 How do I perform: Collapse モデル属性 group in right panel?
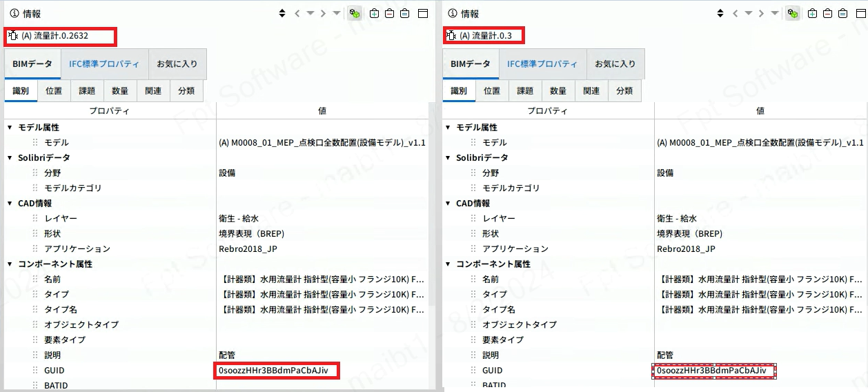coord(448,128)
